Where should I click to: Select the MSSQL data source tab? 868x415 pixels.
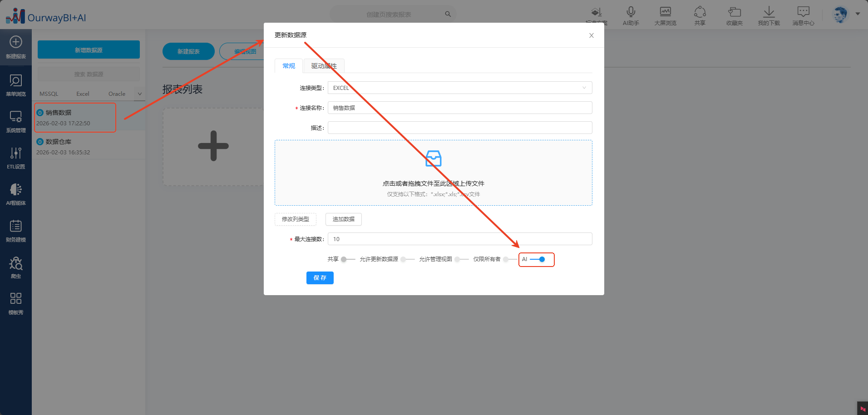click(x=49, y=94)
